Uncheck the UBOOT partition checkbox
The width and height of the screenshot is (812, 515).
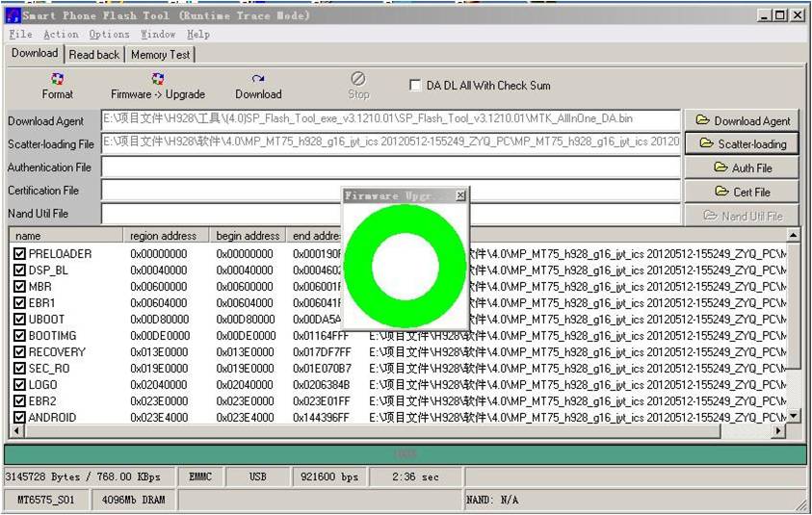click(19, 320)
